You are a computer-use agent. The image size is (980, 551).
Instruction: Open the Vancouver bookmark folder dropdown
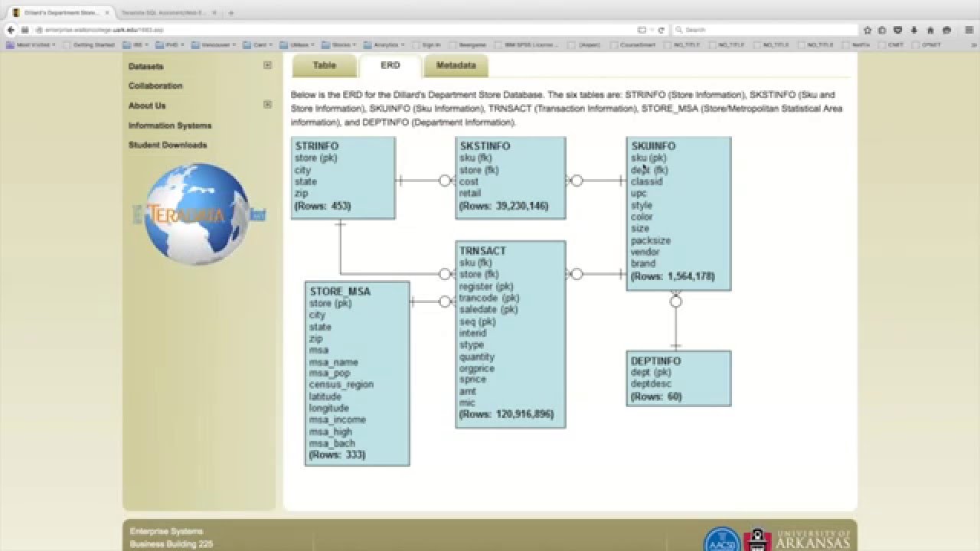[213, 45]
